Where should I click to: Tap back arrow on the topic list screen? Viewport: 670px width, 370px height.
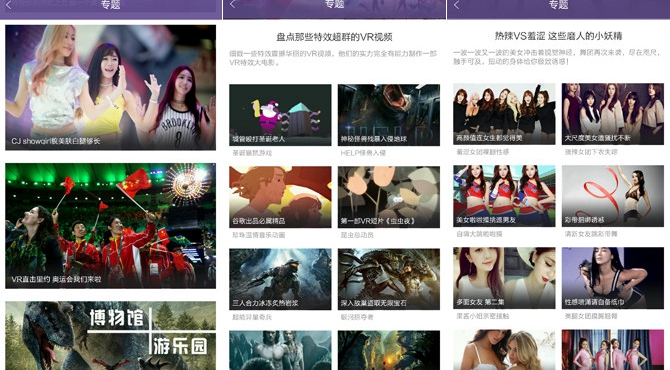point(8,5)
